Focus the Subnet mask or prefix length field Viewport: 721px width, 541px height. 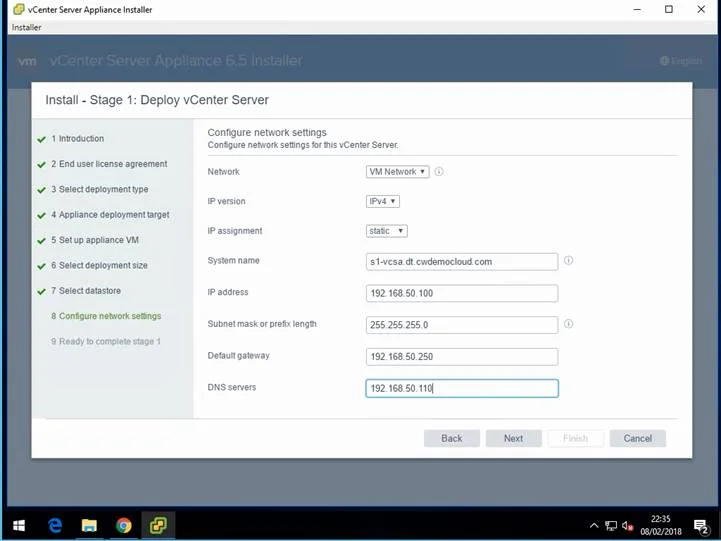[x=462, y=325]
